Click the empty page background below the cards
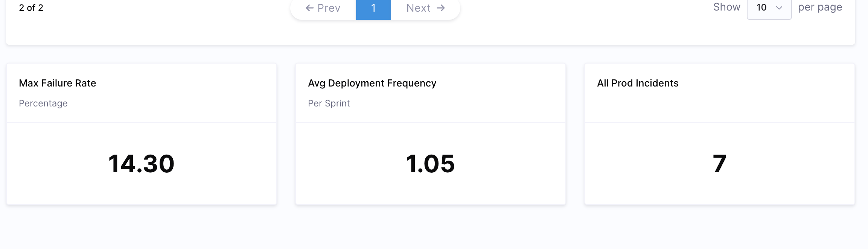This screenshot has height=249, width=868. 433,229
